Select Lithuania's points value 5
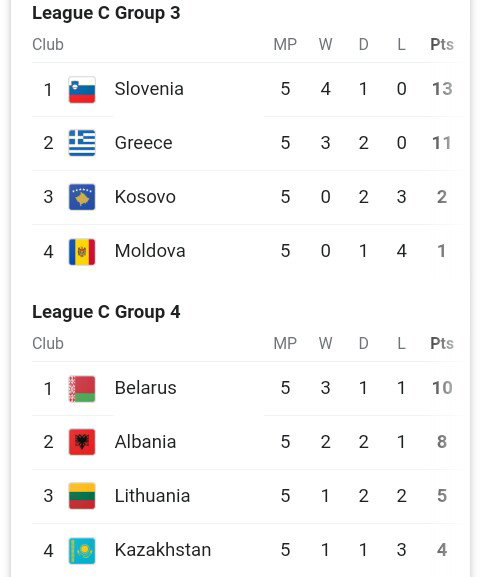Viewport: 480px width, 577px height. [x=442, y=496]
